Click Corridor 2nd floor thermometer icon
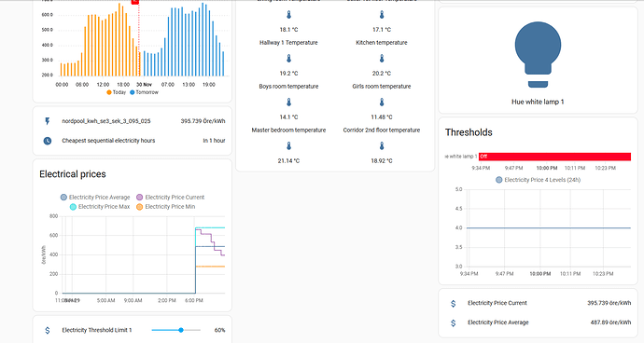 pyautogui.click(x=382, y=146)
